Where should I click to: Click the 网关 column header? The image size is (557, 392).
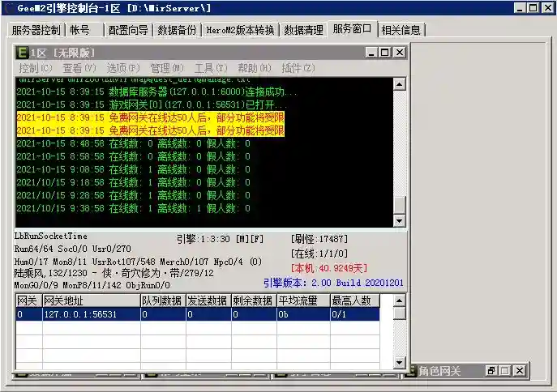(x=28, y=300)
